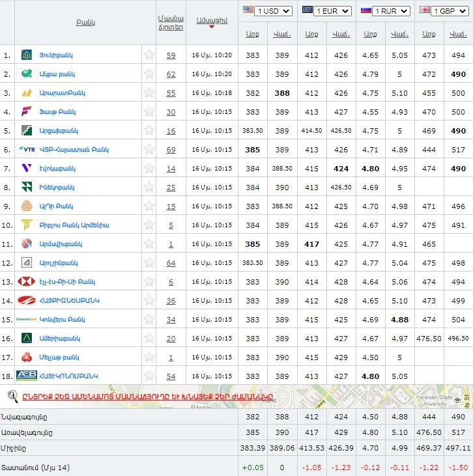Viewport: 473px width, 476px height.
Task: Open the 1 RUR currency dropdown
Action: pos(391,11)
